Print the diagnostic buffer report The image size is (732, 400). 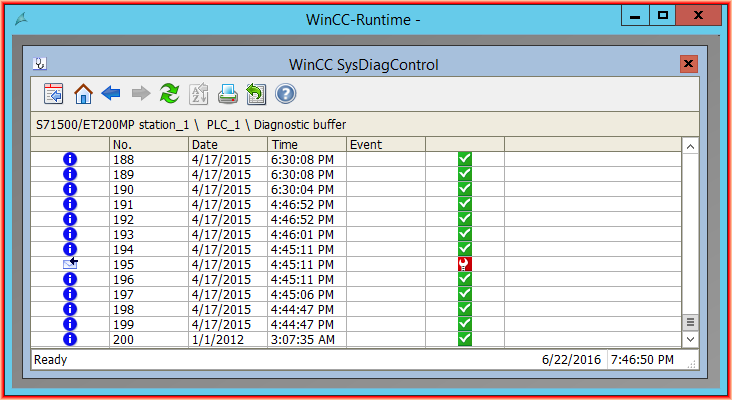pos(228,94)
